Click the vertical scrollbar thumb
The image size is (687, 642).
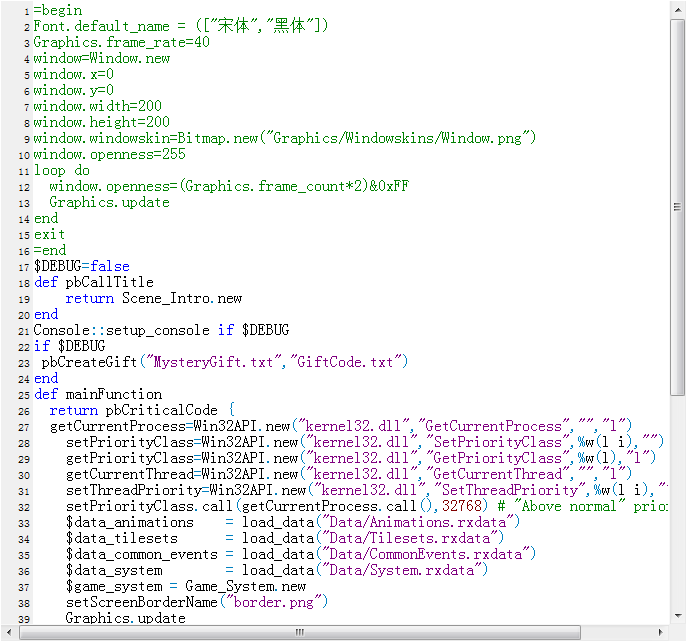pos(678,207)
